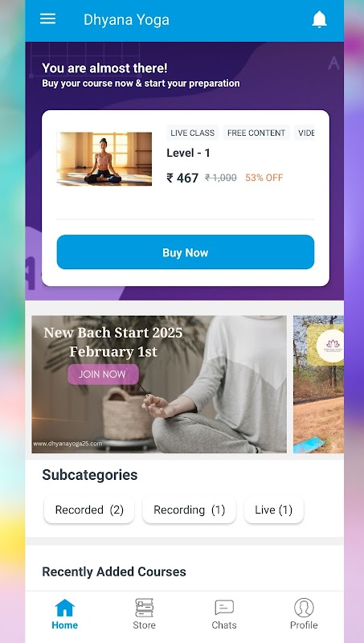Open the Profile avatar icon
The width and height of the screenshot is (364, 643).
pos(304,608)
